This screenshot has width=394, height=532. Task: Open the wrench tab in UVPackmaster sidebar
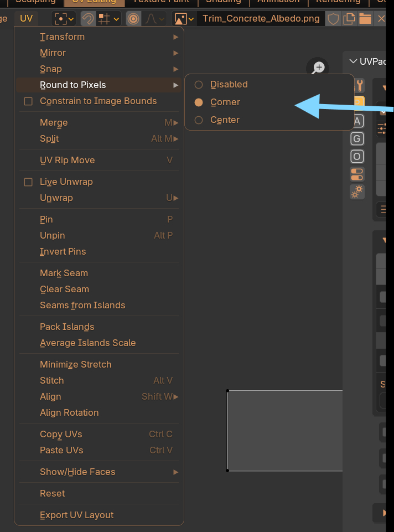(358, 86)
